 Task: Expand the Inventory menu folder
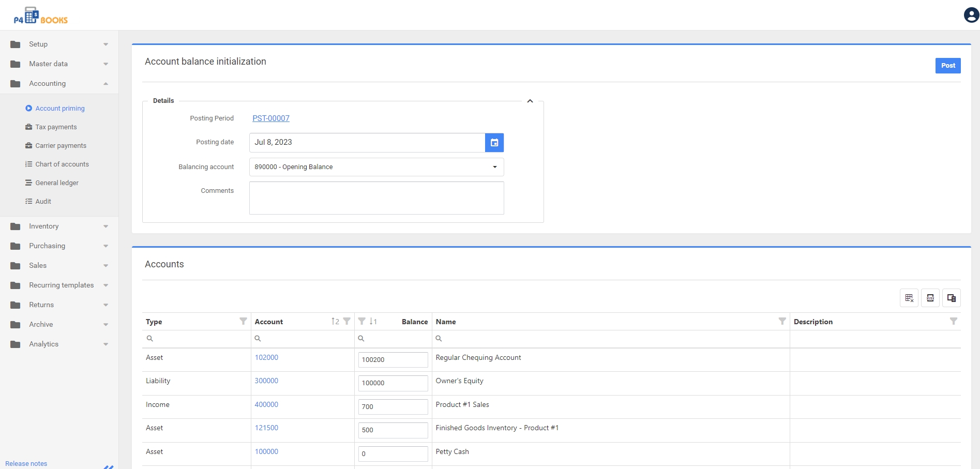pyautogui.click(x=44, y=226)
